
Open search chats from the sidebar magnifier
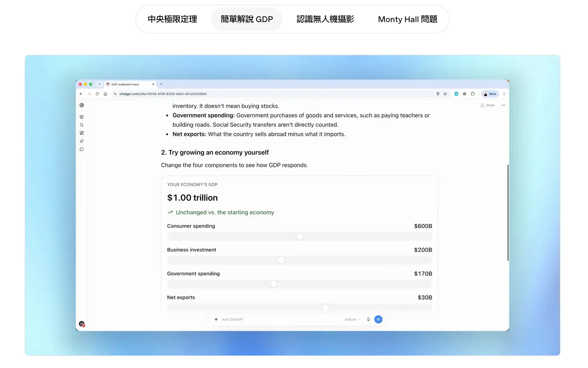pyautogui.click(x=82, y=125)
